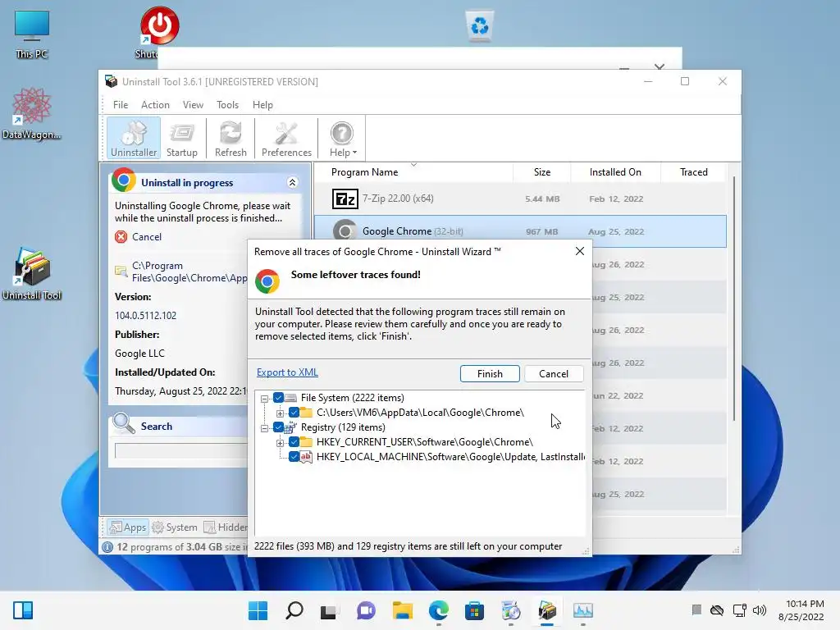The height and width of the screenshot is (630, 840).
Task: Launch Microsoft Edge from the taskbar
Action: pos(439,610)
